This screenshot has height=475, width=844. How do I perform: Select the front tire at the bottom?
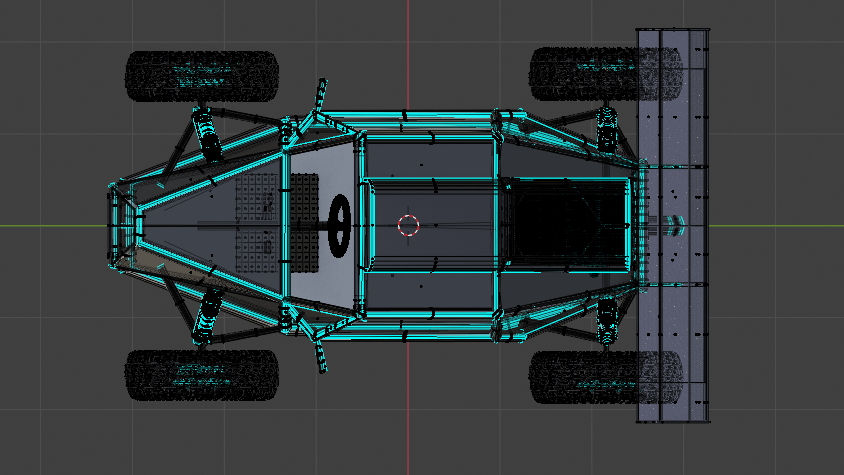[x=201, y=375]
